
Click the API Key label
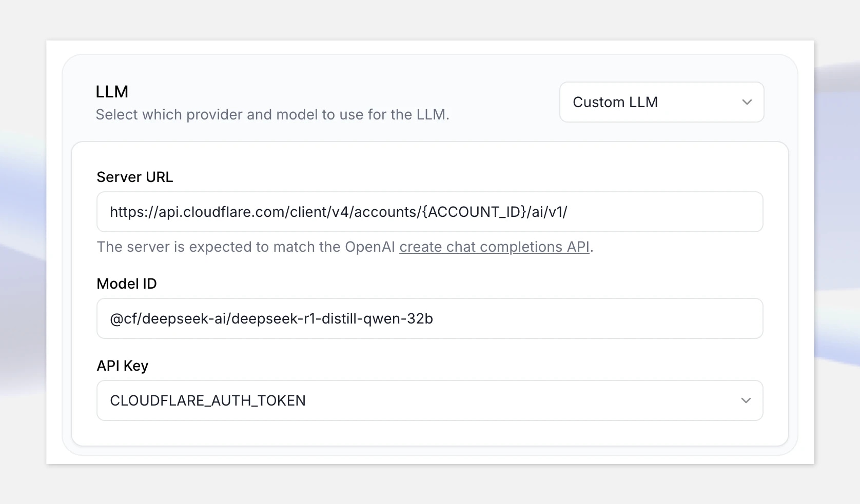click(122, 366)
